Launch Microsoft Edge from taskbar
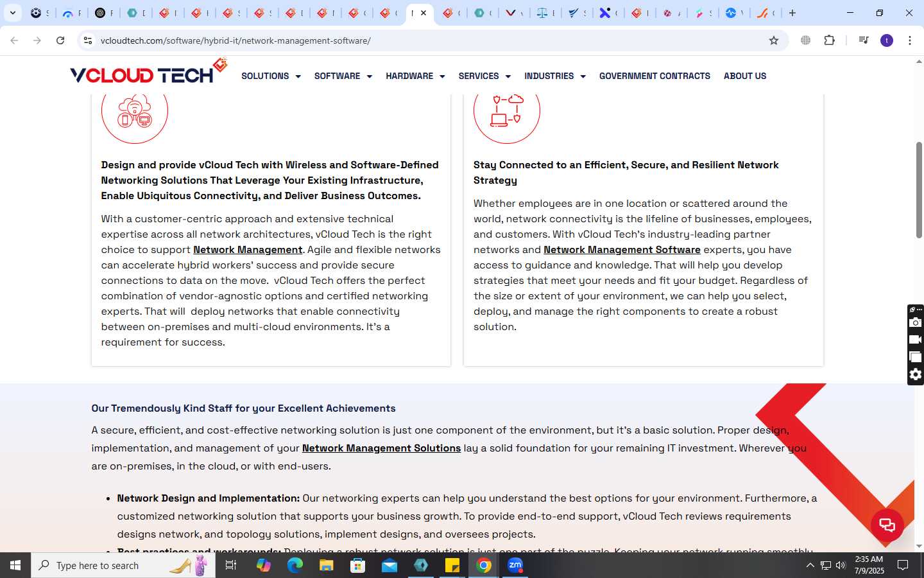This screenshot has height=578, width=924. [x=295, y=565]
